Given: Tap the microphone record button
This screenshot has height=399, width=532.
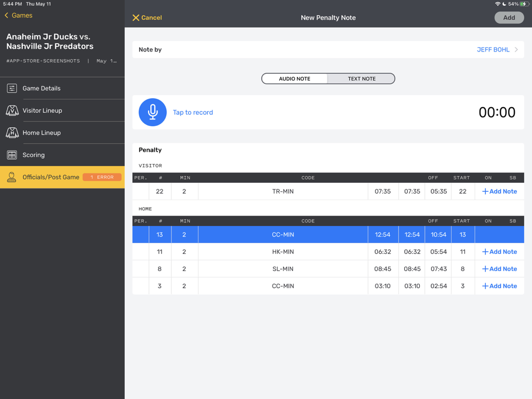Looking at the screenshot, I should point(152,112).
